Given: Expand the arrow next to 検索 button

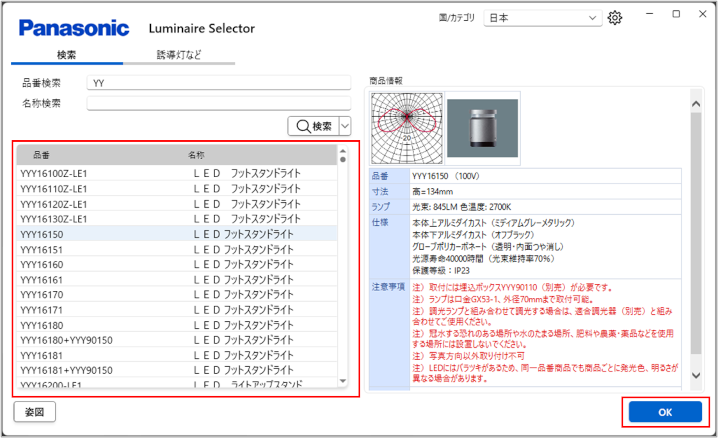Looking at the screenshot, I should pyautogui.click(x=345, y=126).
